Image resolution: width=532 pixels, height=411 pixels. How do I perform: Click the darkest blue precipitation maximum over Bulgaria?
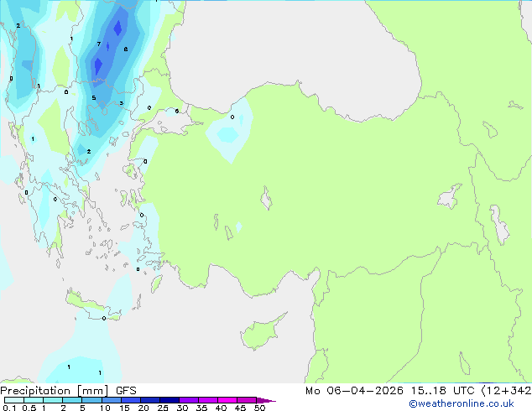[x=117, y=28]
